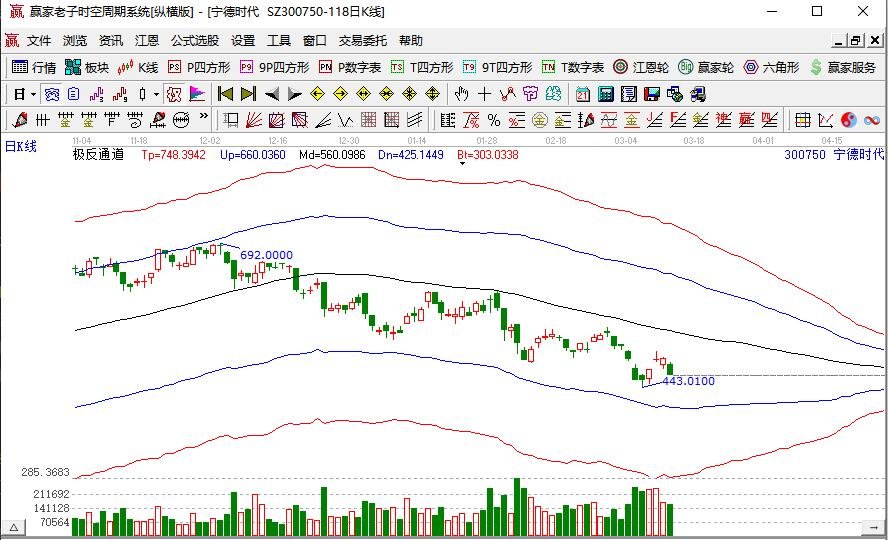Click the V-shaped zigzag drawing icon
This screenshot has width=888, height=540.
(345, 120)
